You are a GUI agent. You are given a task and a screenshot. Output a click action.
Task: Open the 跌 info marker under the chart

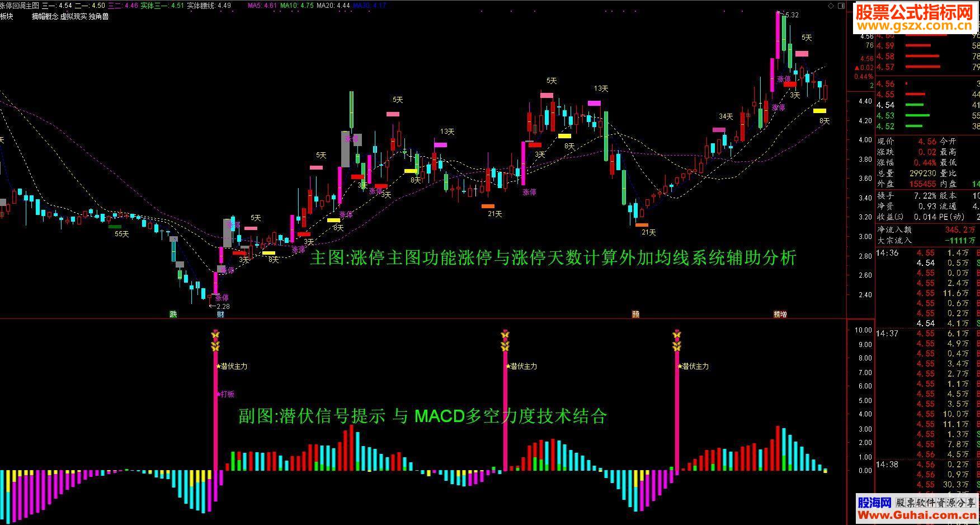pos(173,314)
